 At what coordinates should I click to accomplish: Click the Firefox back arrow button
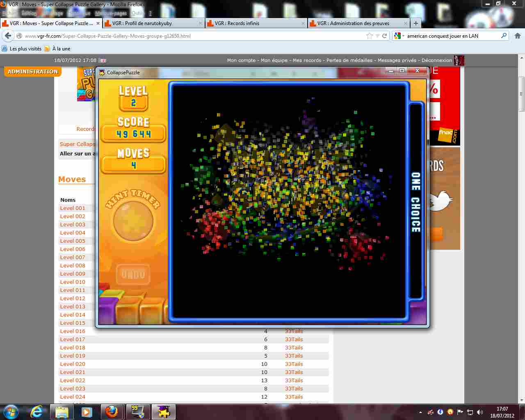[8, 36]
